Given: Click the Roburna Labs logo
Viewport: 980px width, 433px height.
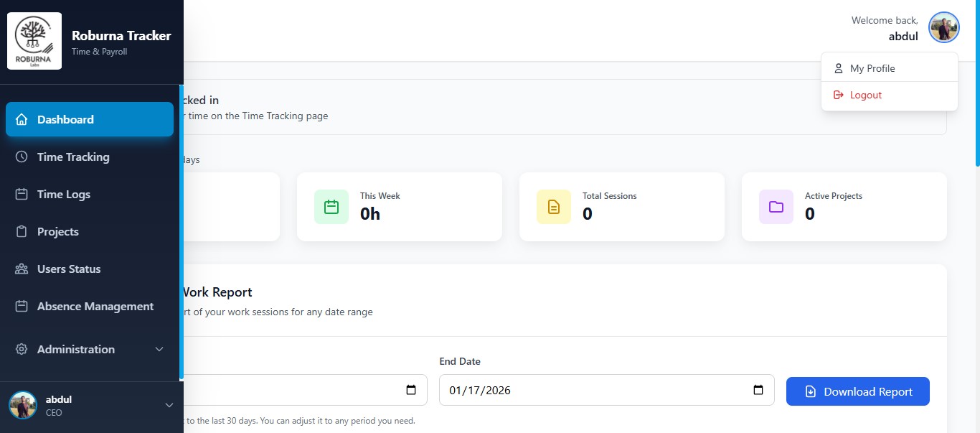Looking at the screenshot, I should pyautogui.click(x=34, y=40).
